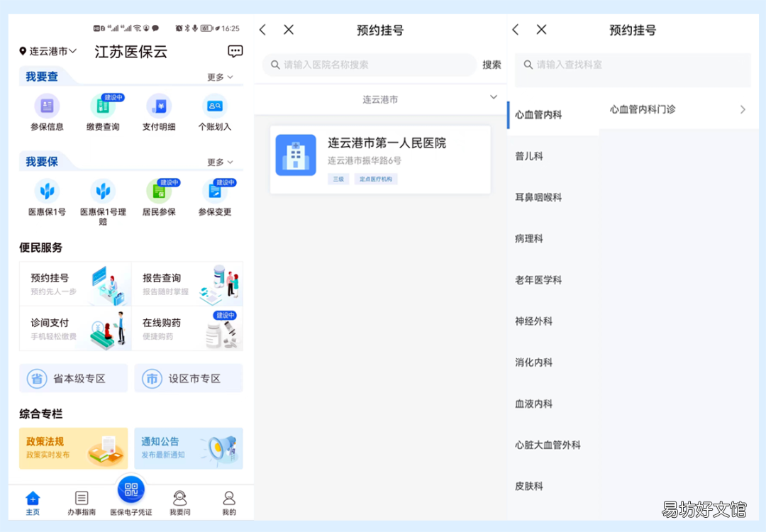766x532 pixels.
Task: Tap the 三级 hospital level tag
Action: [338, 179]
